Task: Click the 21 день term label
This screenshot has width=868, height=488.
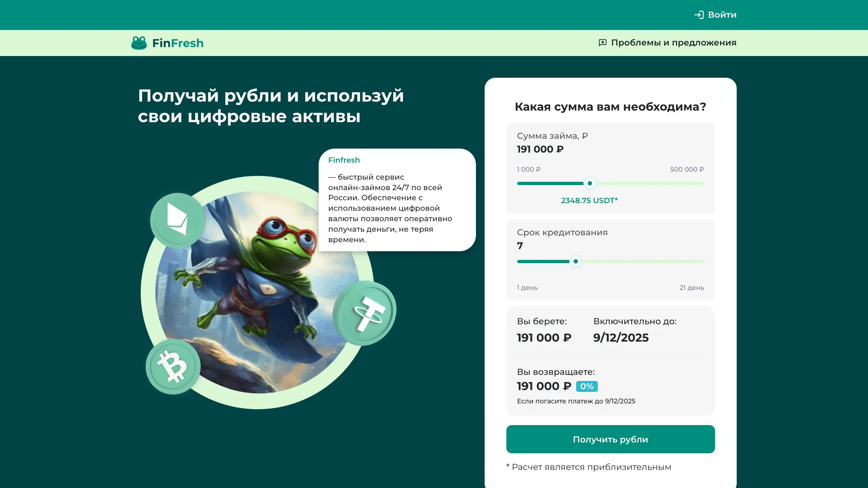Action: coord(692,287)
